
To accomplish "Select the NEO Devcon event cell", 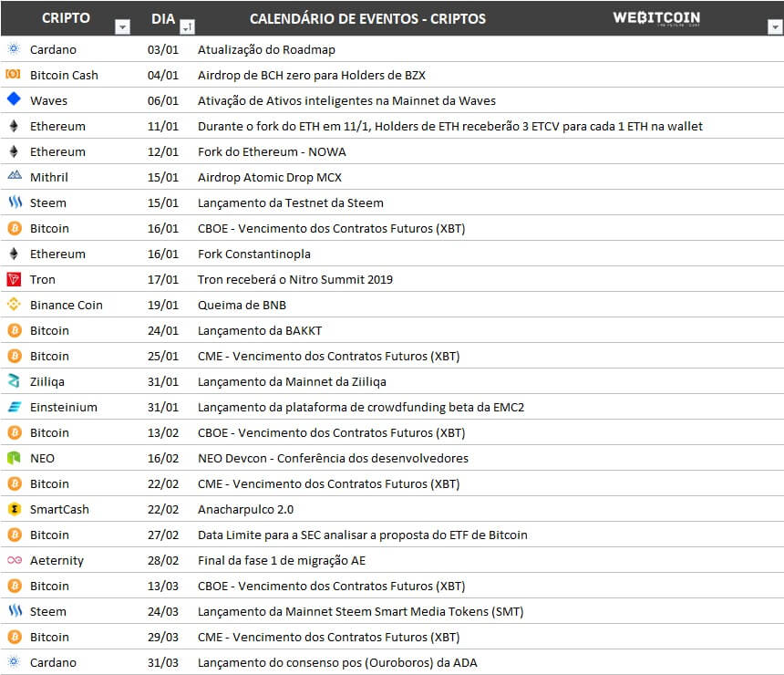I will tap(333, 458).
